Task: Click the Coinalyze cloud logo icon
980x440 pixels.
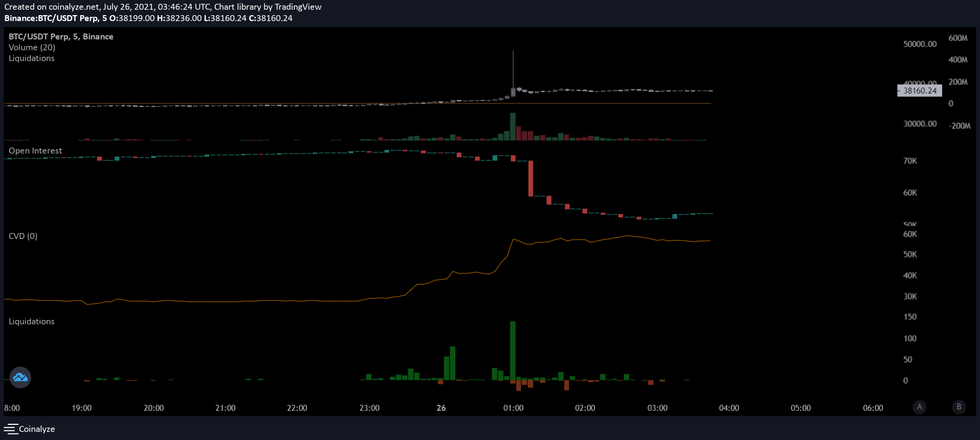Action: pos(21,377)
